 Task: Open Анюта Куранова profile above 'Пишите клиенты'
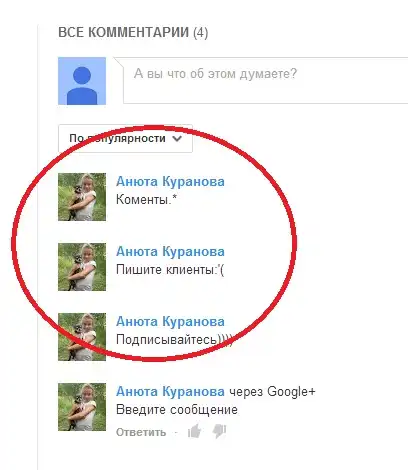170,252
